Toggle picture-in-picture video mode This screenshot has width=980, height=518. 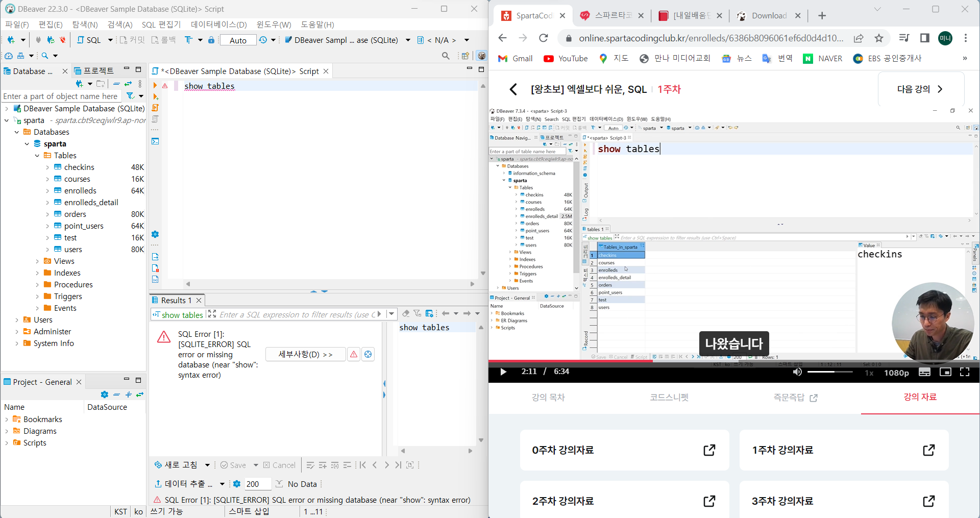pyautogui.click(x=945, y=372)
